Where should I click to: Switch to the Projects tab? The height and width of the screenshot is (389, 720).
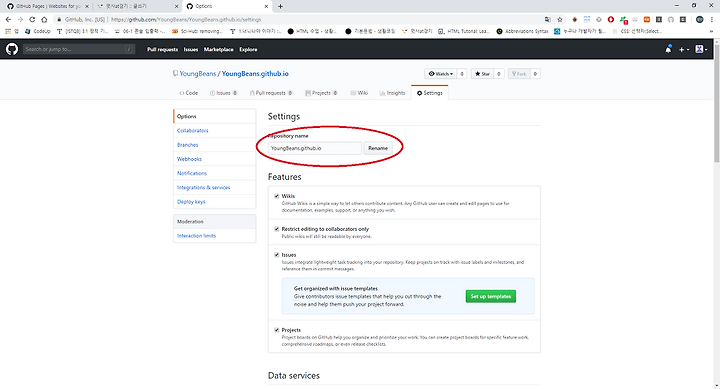(321, 93)
